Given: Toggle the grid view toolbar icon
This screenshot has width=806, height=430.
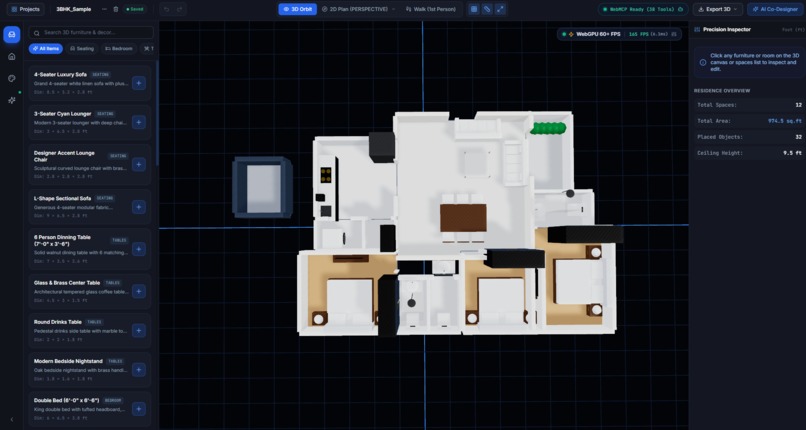Looking at the screenshot, I should pos(473,9).
